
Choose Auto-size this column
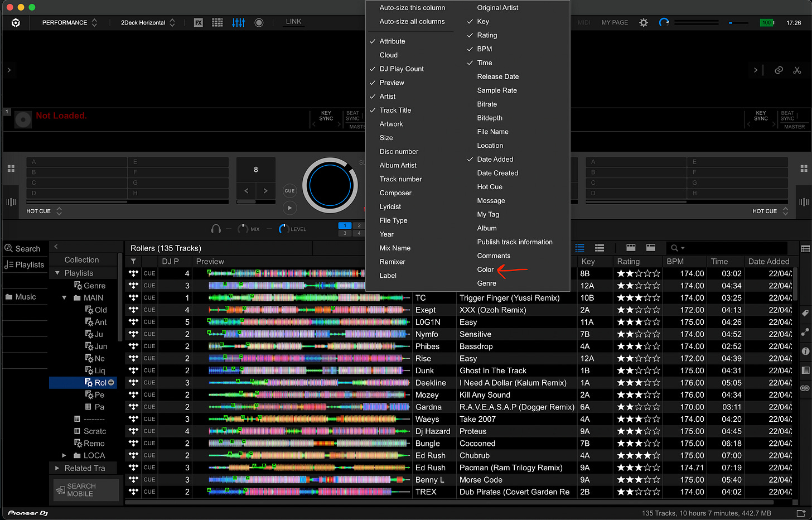pyautogui.click(x=412, y=8)
